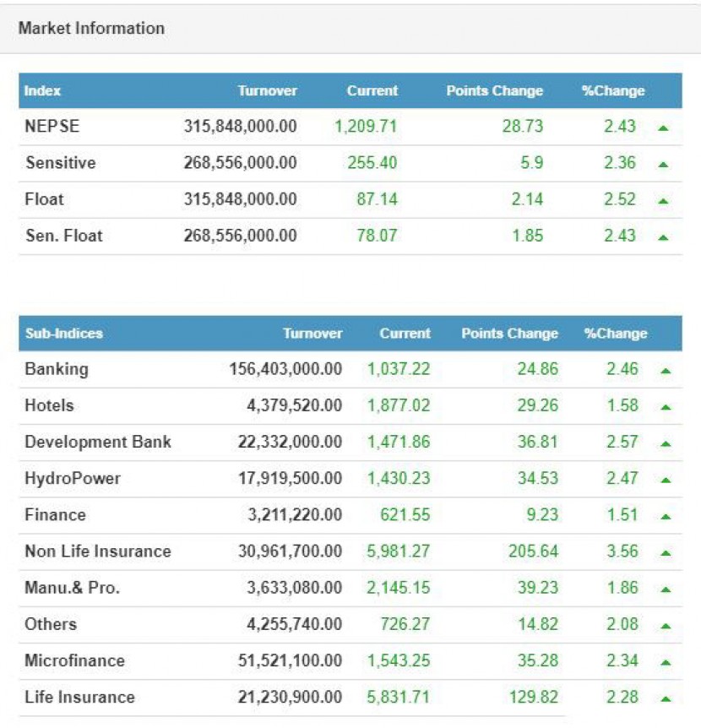Click the green arrow next to HydroPower

pos(666,479)
